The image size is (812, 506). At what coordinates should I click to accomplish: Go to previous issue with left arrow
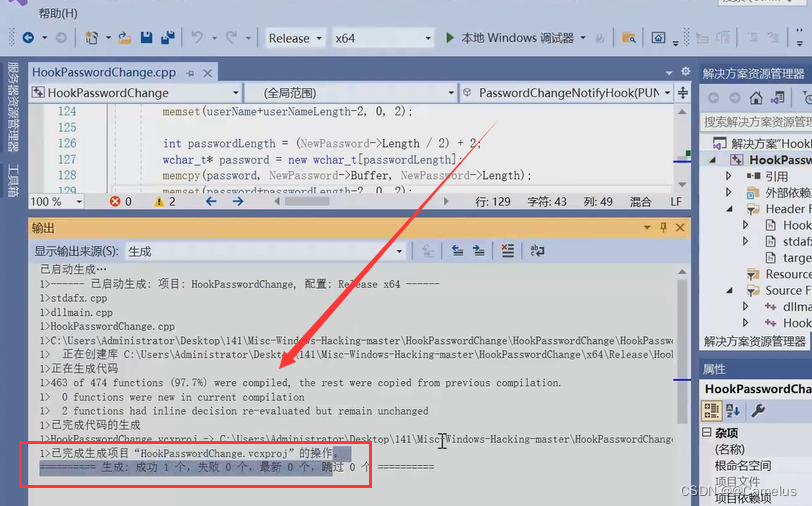pyautogui.click(x=211, y=201)
